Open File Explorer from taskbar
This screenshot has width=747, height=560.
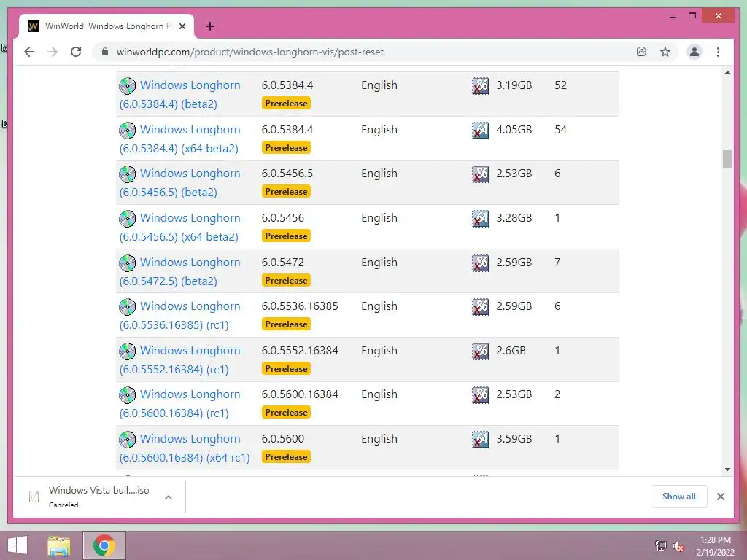58,545
